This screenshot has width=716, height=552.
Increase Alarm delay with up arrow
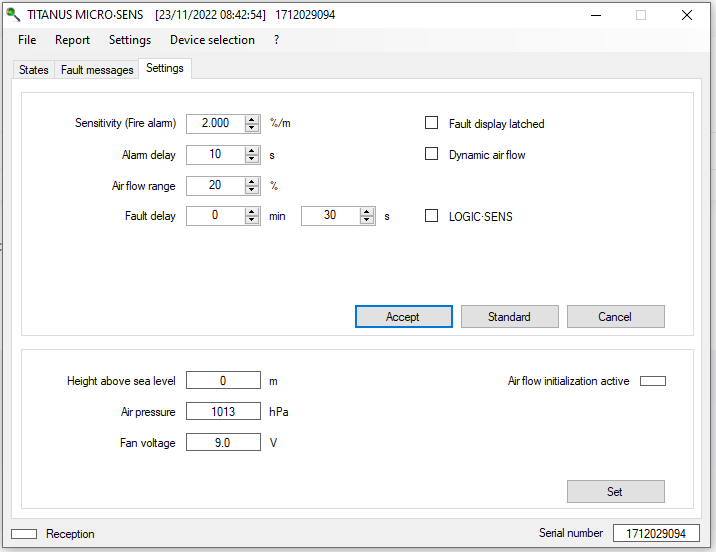point(252,150)
